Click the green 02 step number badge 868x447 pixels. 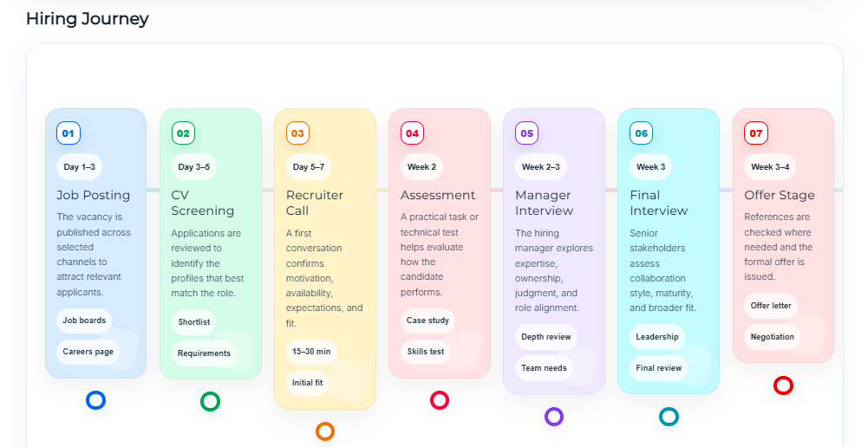(183, 133)
